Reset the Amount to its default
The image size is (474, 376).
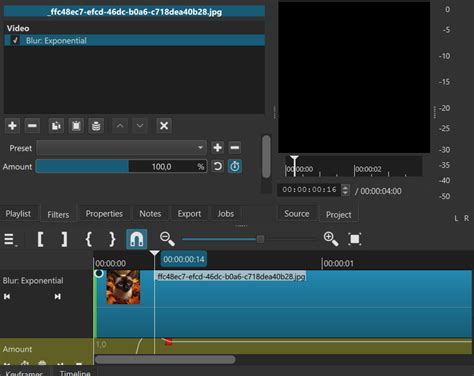[x=217, y=166]
